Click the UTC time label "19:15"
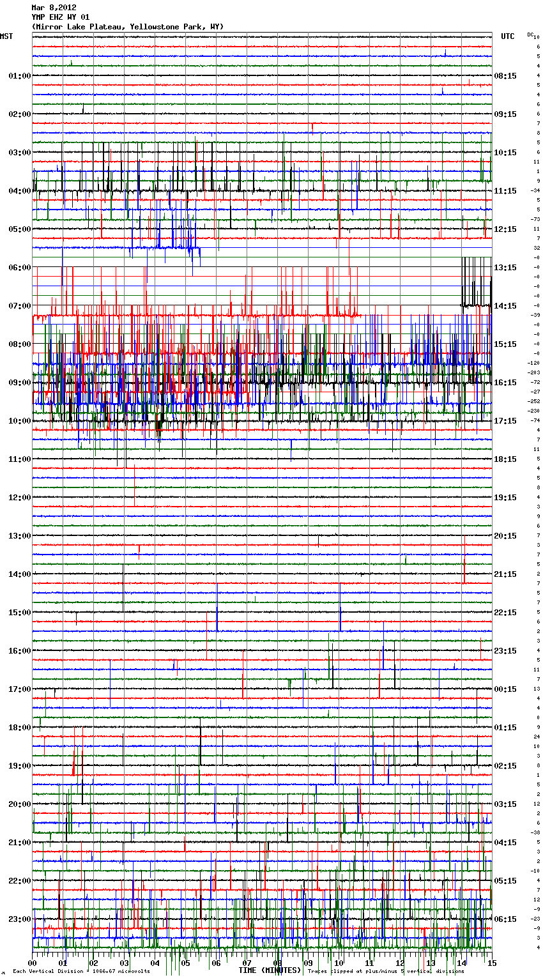 pyautogui.click(x=505, y=498)
